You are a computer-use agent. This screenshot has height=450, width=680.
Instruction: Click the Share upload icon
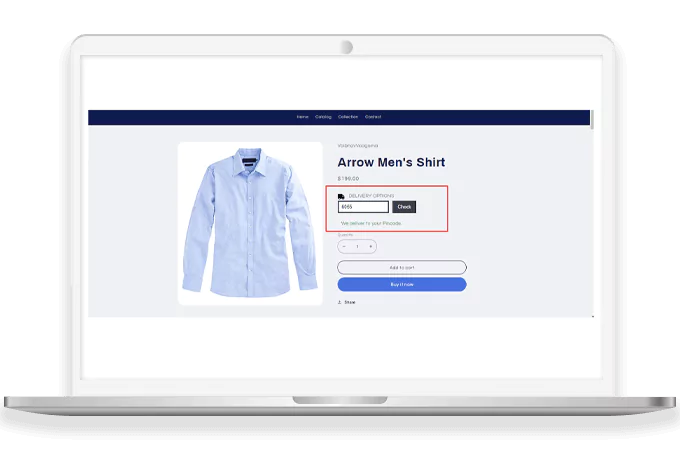339,302
